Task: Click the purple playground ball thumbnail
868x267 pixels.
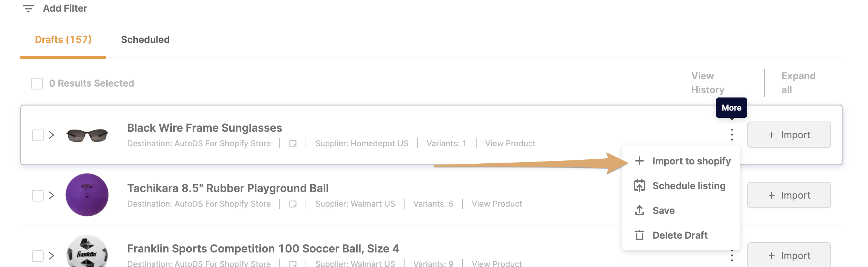Action: point(87,195)
